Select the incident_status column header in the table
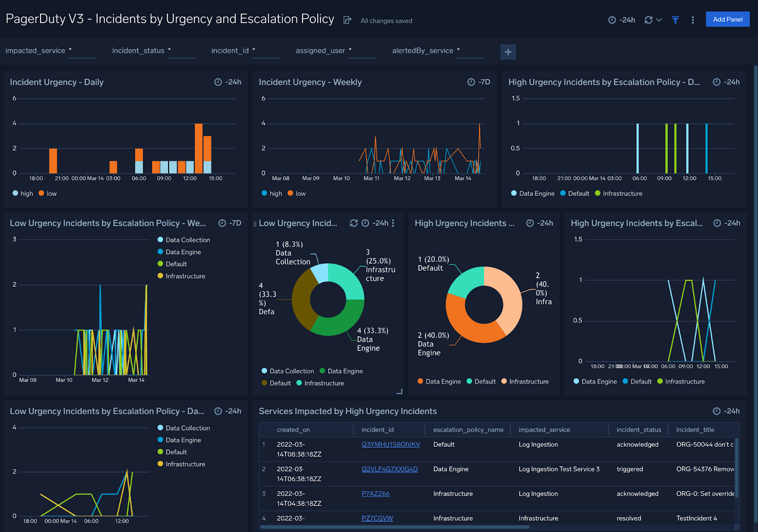This screenshot has height=532, width=758. pos(639,429)
